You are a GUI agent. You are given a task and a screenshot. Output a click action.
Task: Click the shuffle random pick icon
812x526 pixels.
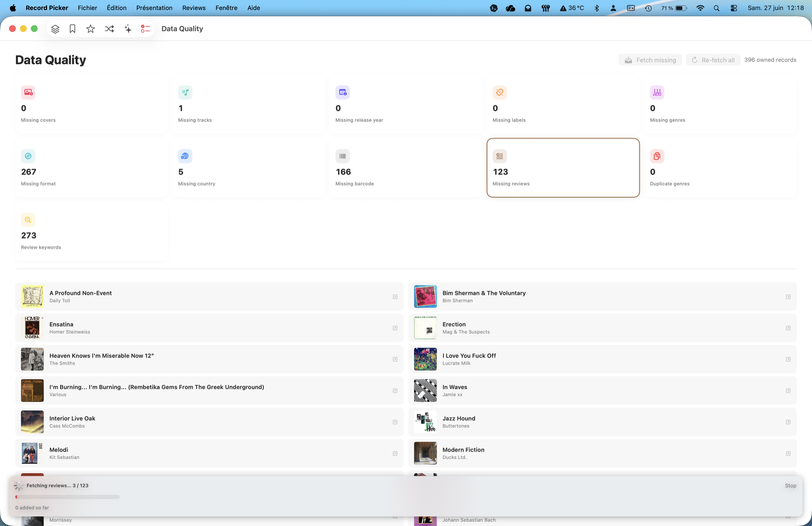pyautogui.click(x=109, y=29)
